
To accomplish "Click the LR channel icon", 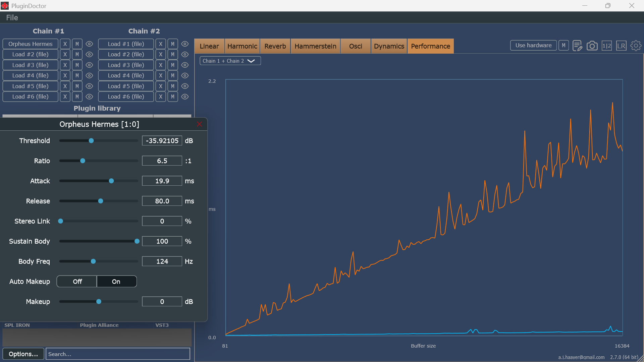I will [621, 46].
